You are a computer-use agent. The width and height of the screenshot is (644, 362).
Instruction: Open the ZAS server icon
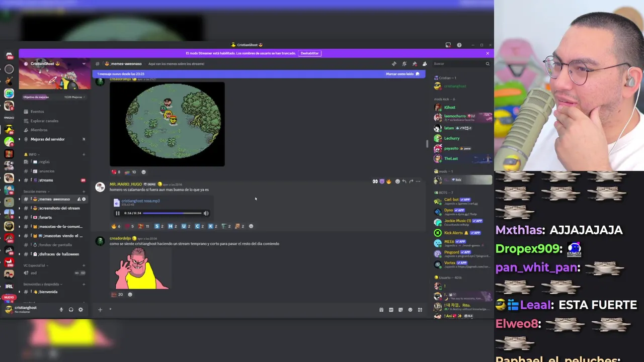[9, 94]
